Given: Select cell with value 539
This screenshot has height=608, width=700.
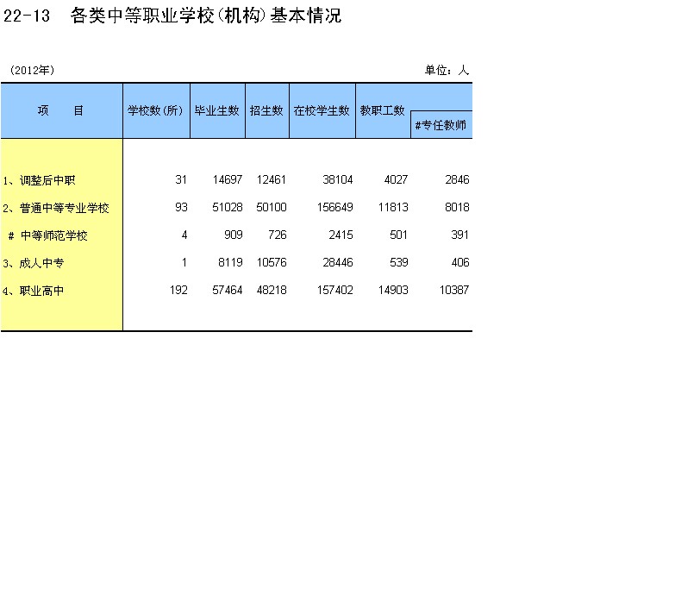Looking at the screenshot, I should [x=399, y=263].
